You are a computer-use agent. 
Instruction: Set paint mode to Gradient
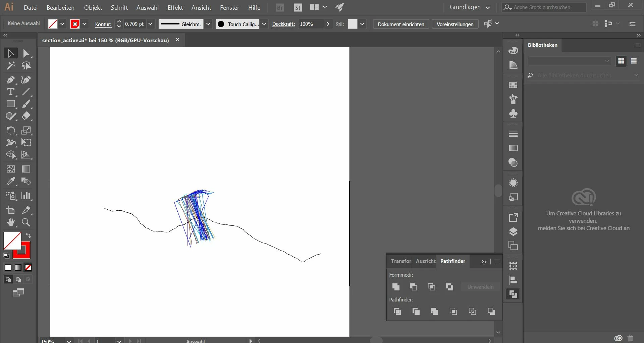(x=18, y=267)
